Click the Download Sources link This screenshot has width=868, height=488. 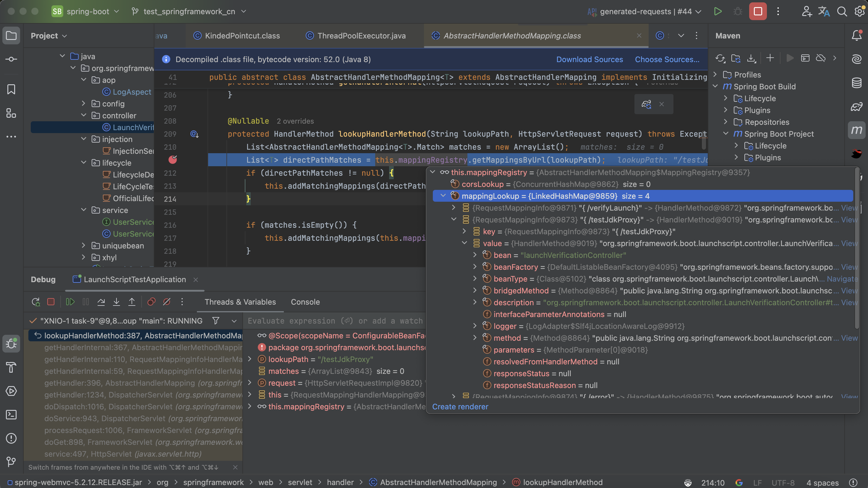(589, 59)
